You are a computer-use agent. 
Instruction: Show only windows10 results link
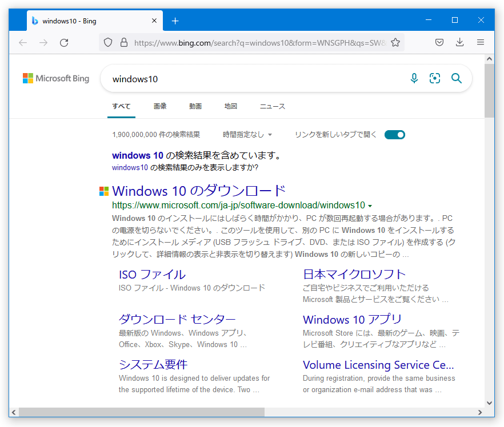click(x=130, y=168)
